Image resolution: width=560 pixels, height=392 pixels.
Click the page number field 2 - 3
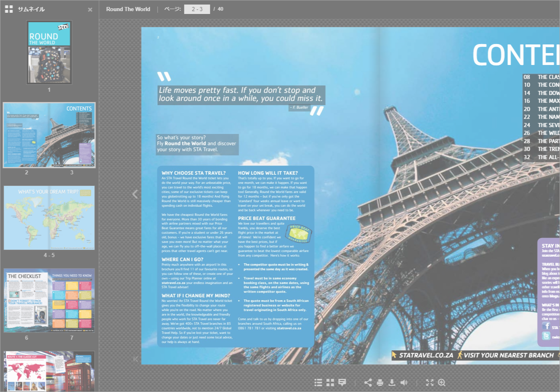[197, 9]
